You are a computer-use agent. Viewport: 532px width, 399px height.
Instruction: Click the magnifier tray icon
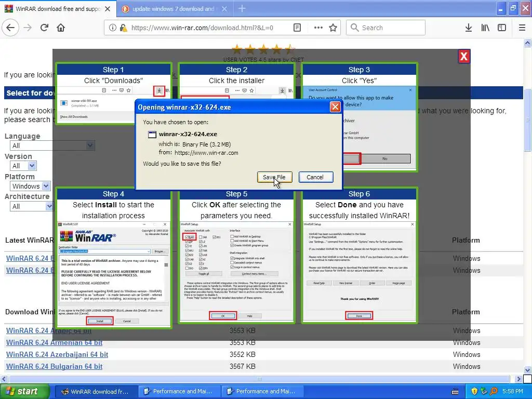tap(494, 392)
